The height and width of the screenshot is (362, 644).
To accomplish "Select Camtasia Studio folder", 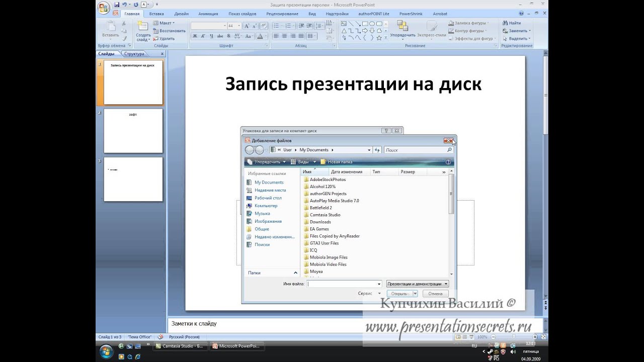I will (x=325, y=215).
